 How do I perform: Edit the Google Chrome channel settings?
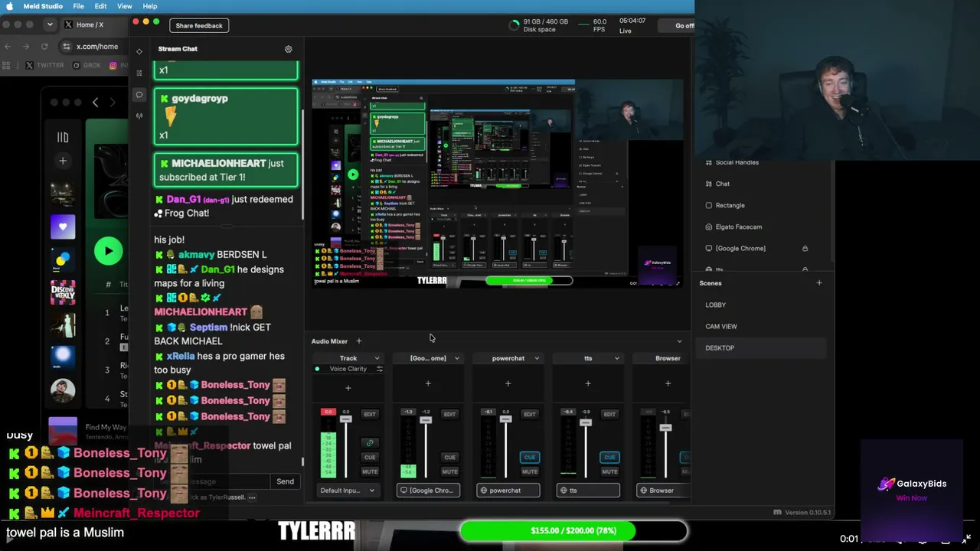click(x=449, y=414)
